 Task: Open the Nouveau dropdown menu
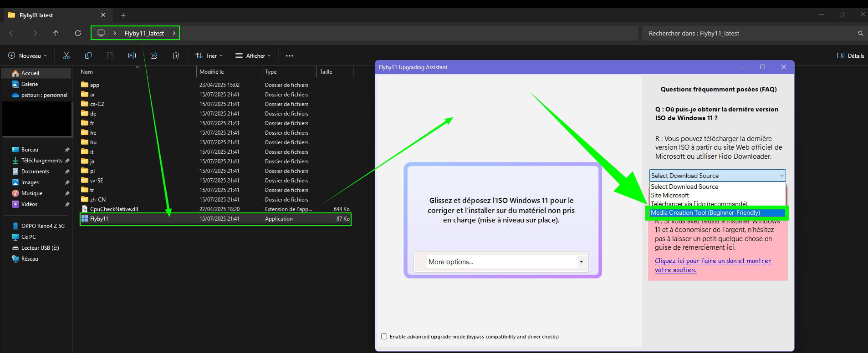coord(28,55)
